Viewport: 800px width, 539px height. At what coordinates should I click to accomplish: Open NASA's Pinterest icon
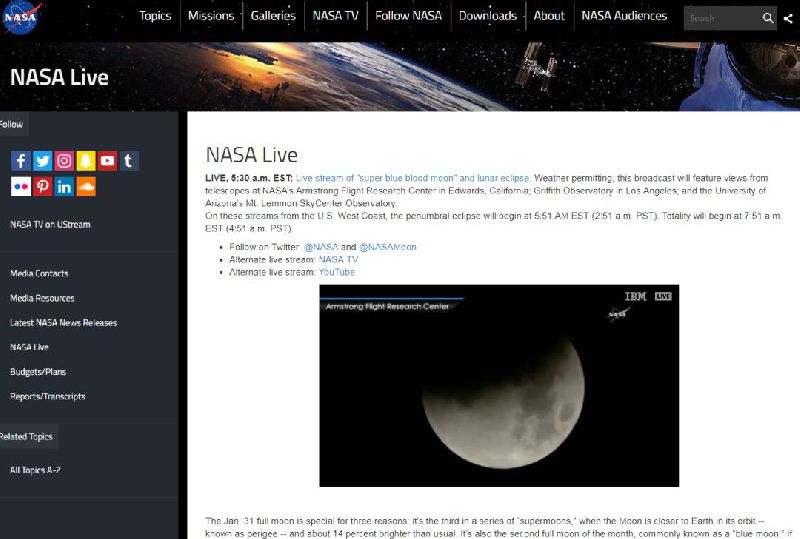(x=42, y=186)
